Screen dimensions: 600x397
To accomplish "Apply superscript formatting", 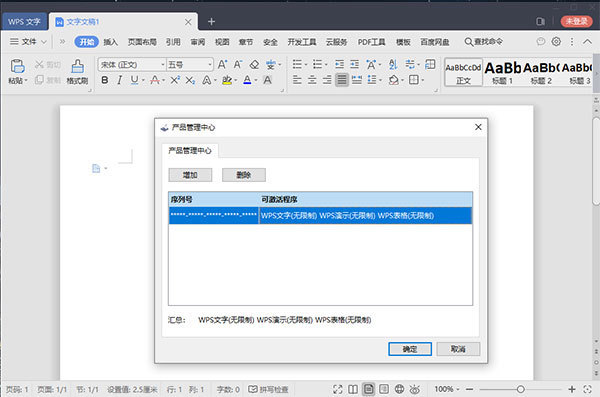I will click(175, 80).
